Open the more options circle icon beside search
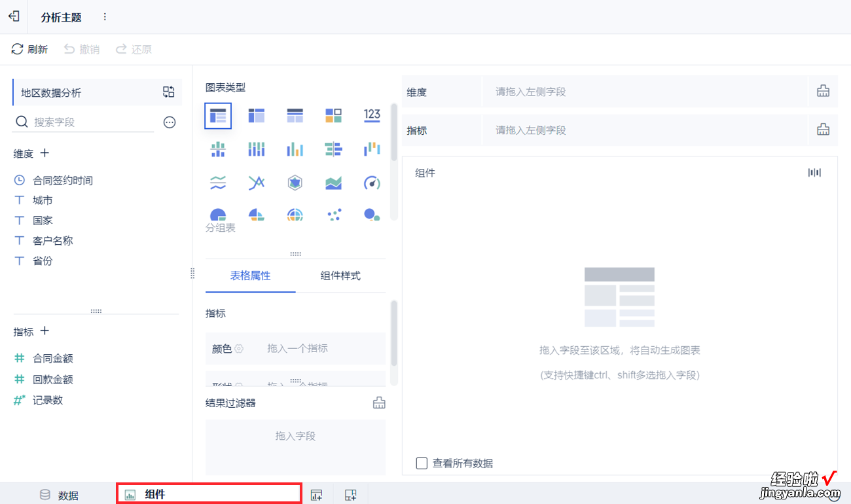The width and height of the screenshot is (851, 504). [170, 122]
